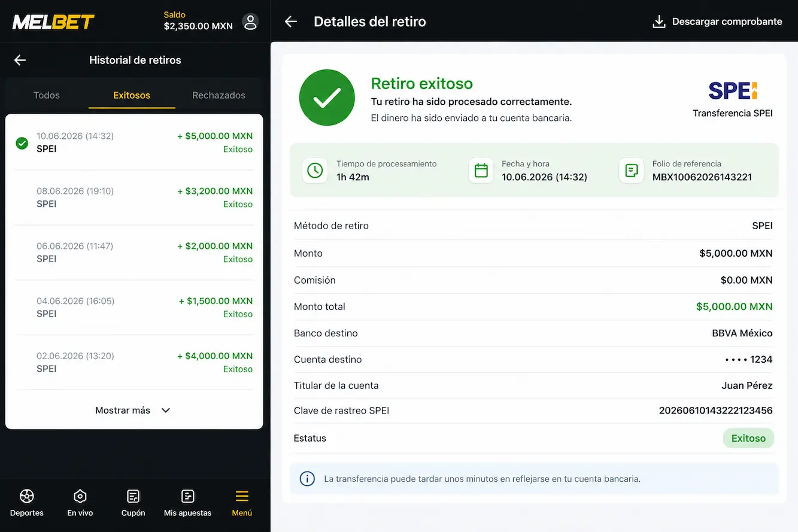Switch to the Todos tab

[47, 95]
